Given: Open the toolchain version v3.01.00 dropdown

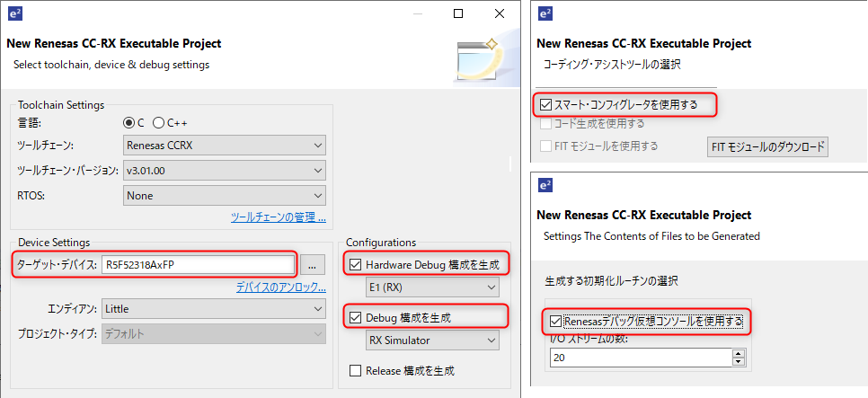Looking at the screenshot, I should [x=225, y=171].
